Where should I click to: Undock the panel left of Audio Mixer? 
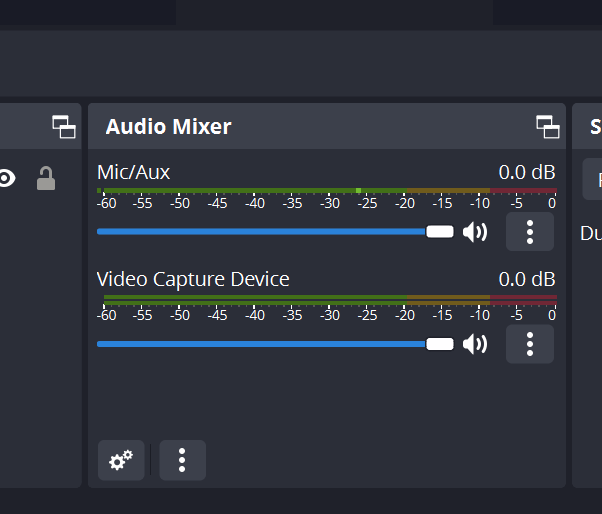64,126
